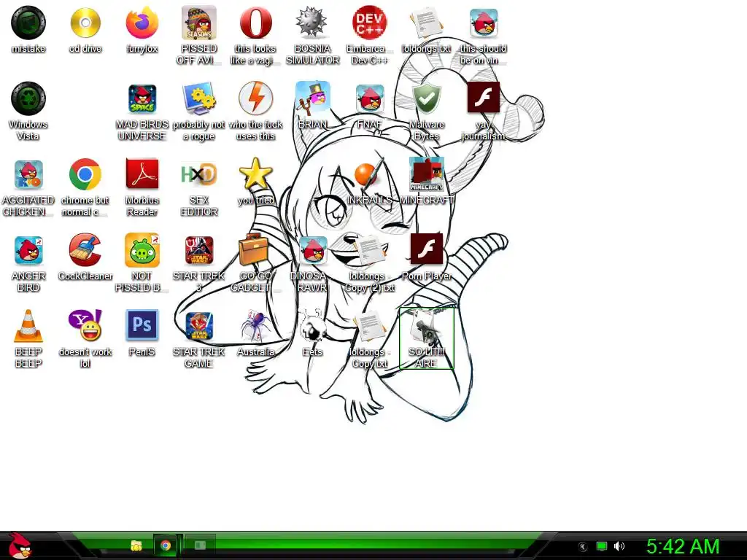Viewport: 747px width, 560px height.
Task: Open the 'Windows Vista' recycle bin icon
Action: [28, 98]
